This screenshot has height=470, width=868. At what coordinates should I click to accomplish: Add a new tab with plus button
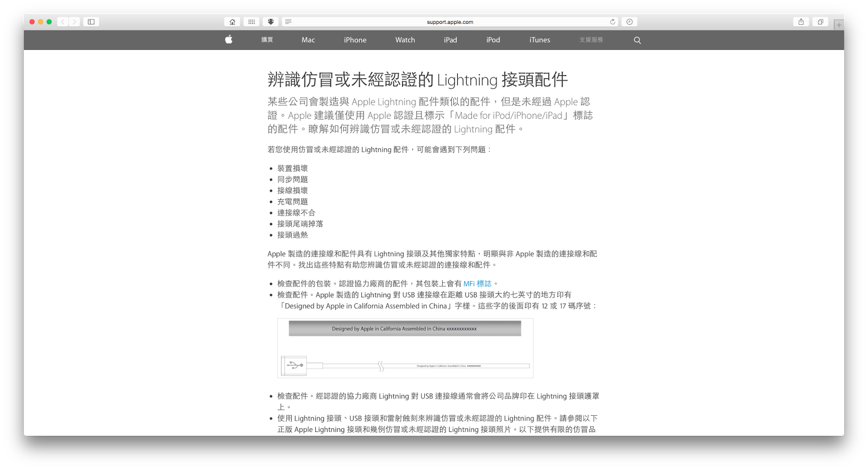[x=839, y=25]
